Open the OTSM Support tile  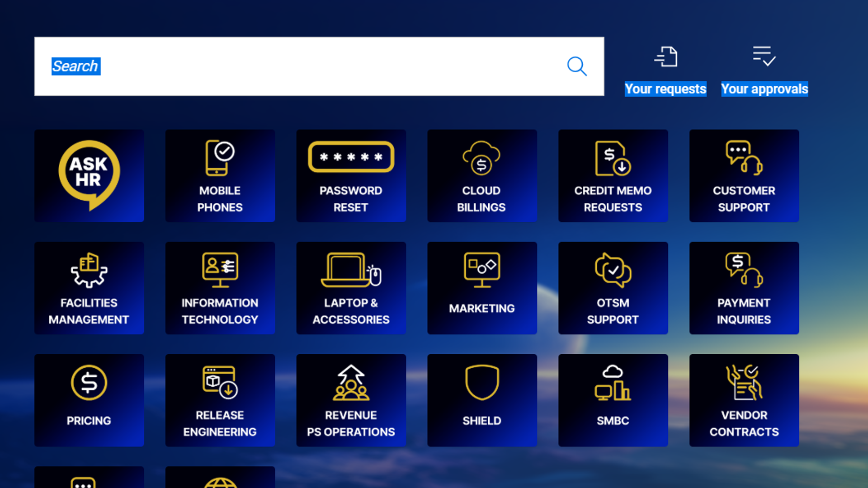[613, 288]
